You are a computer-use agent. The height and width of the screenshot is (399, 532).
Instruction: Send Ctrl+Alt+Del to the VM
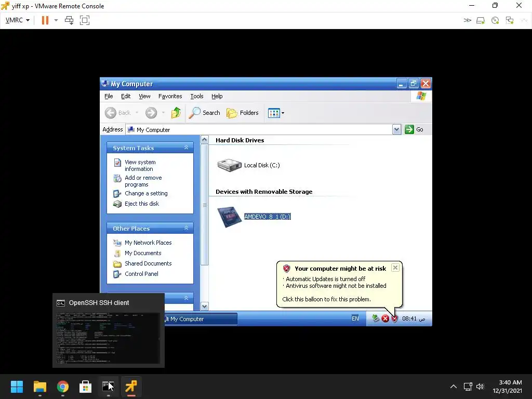[69, 20]
